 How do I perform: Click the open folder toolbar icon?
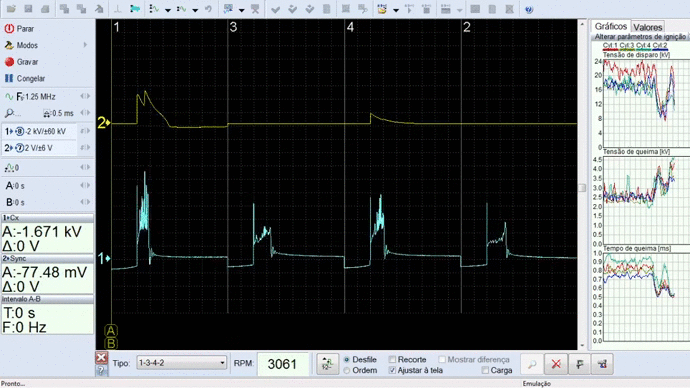point(11,9)
